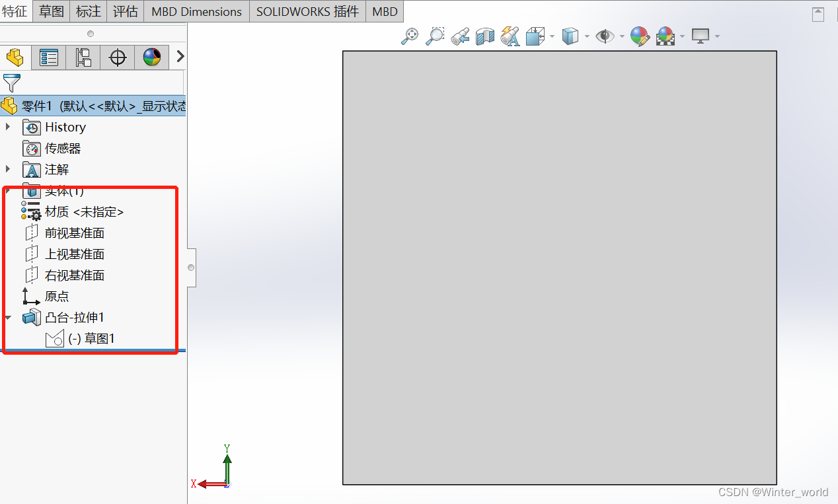Select the Zoom to Fit tool

coord(408,36)
